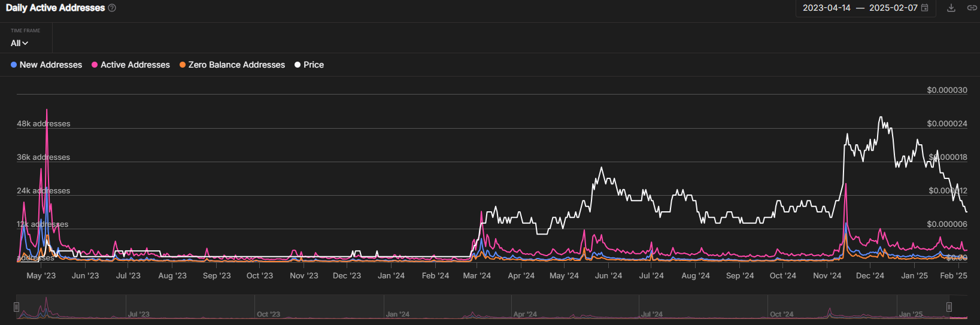Click the pink Active Addresses legend dot
The height and width of the screenshot is (325, 980).
tap(95, 65)
